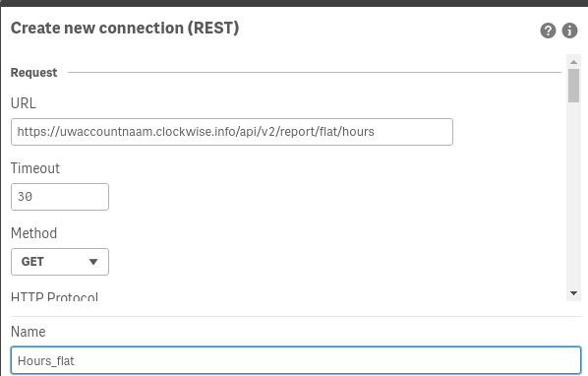
Task: Click the empty scrollbar track below the thumb
Action: 573,195
